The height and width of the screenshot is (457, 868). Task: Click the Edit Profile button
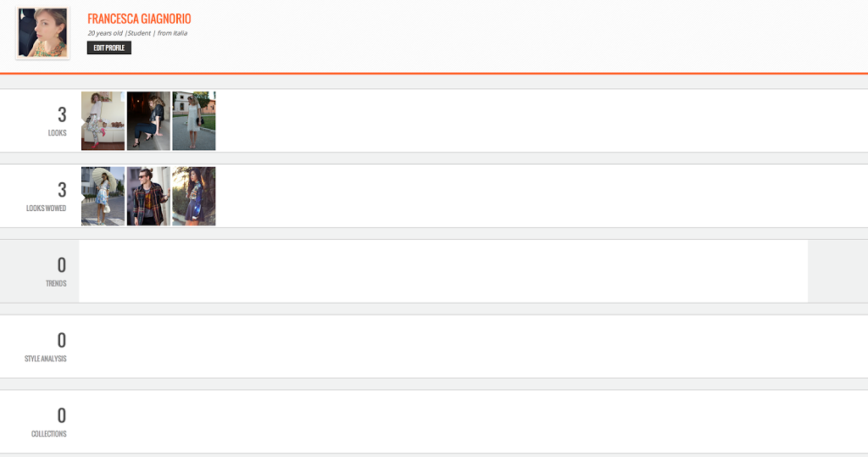109,47
